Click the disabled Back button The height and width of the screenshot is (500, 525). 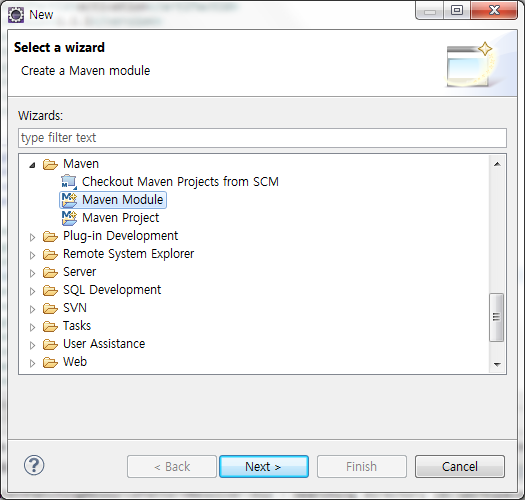(x=172, y=467)
